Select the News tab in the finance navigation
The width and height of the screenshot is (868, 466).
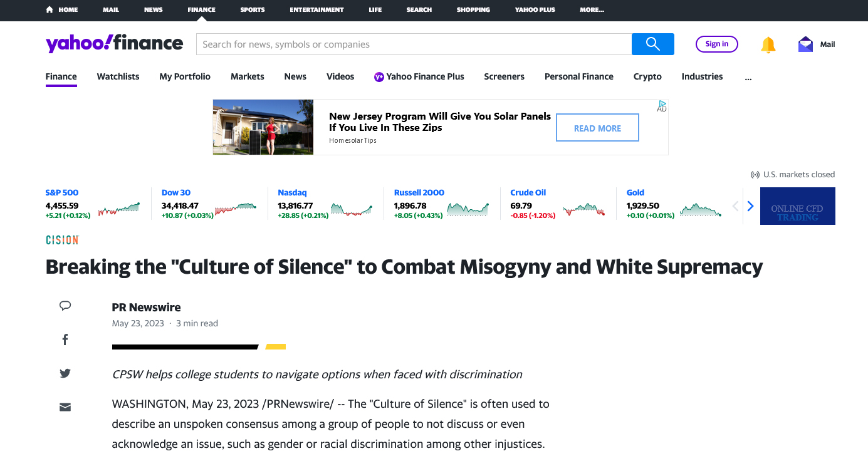[295, 76]
